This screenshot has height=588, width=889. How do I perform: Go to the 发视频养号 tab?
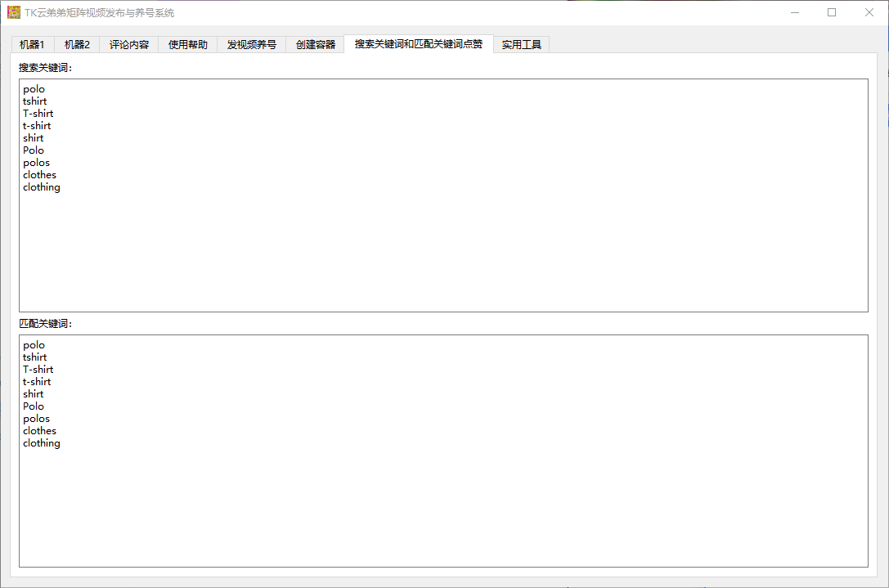coord(252,44)
